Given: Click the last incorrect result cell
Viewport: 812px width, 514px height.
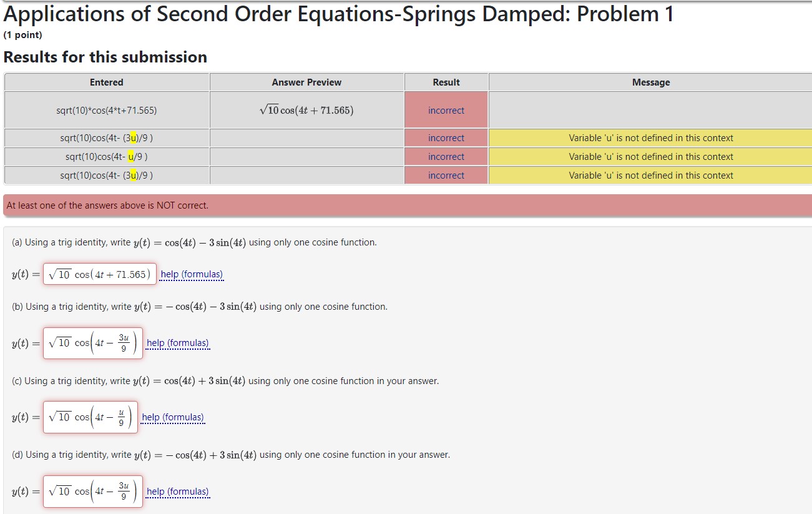Looking at the screenshot, I should [x=446, y=175].
